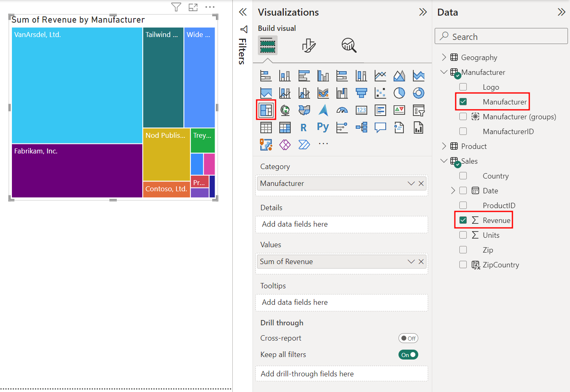This screenshot has height=392, width=570.
Task: Choose the Line chart visual
Action: point(380,76)
